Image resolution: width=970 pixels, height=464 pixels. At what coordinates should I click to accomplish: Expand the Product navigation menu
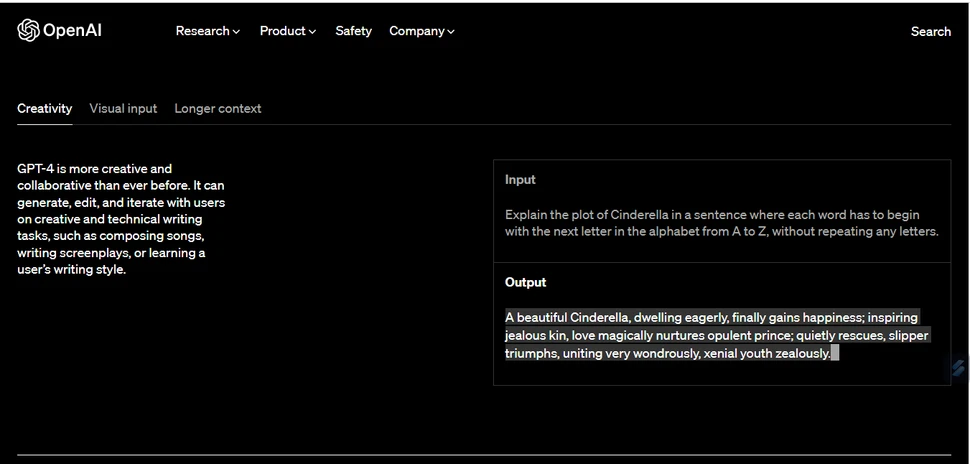coord(282,31)
